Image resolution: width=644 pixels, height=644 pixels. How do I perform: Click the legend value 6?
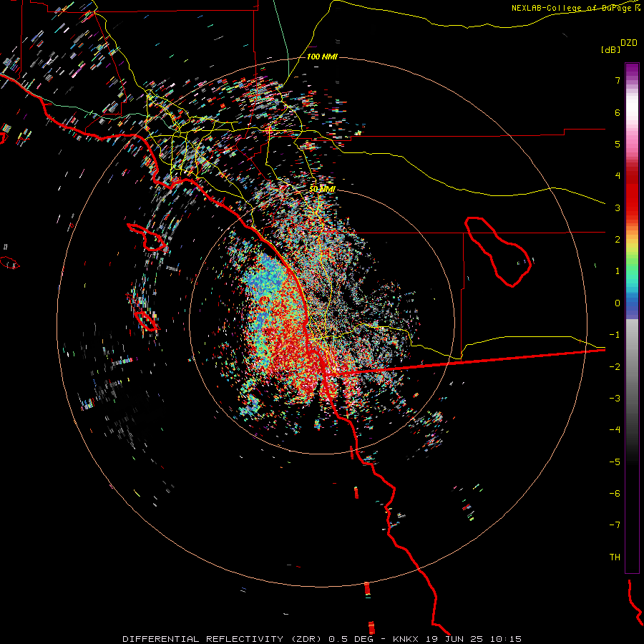(618, 112)
